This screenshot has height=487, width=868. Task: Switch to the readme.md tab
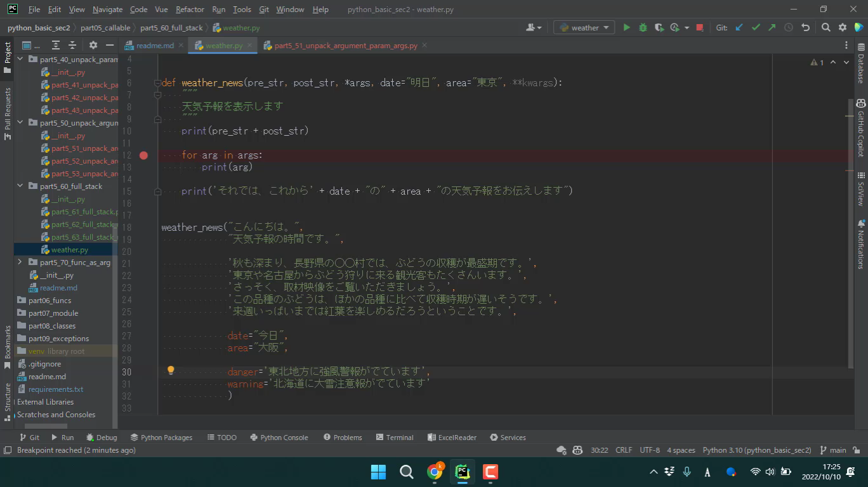(x=154, y=46)
